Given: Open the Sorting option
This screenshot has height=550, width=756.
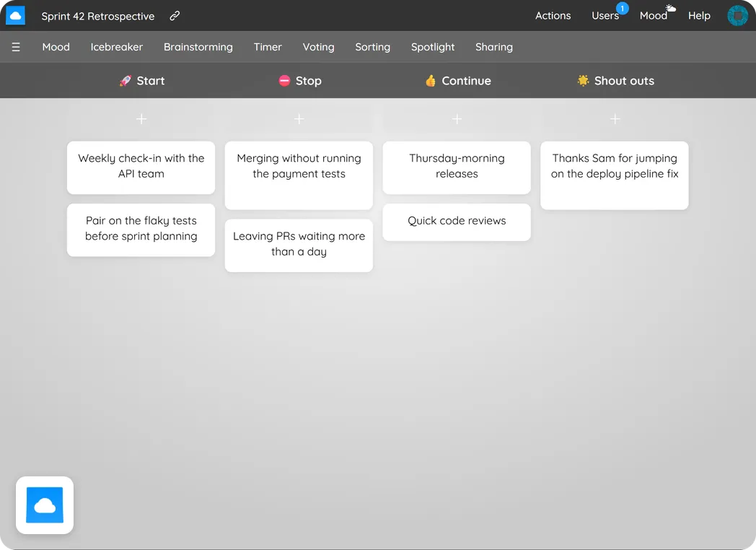Looking at the screenshot, I should pos(373,47).
